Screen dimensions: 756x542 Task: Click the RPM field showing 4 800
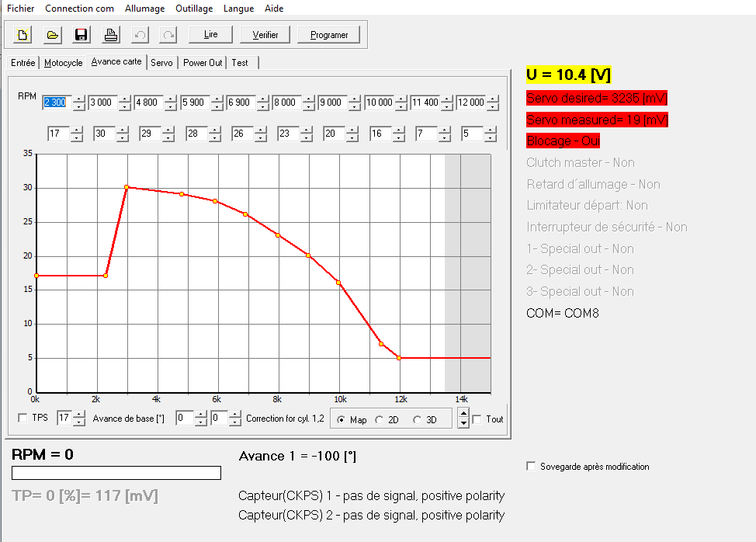click(148, 102)
